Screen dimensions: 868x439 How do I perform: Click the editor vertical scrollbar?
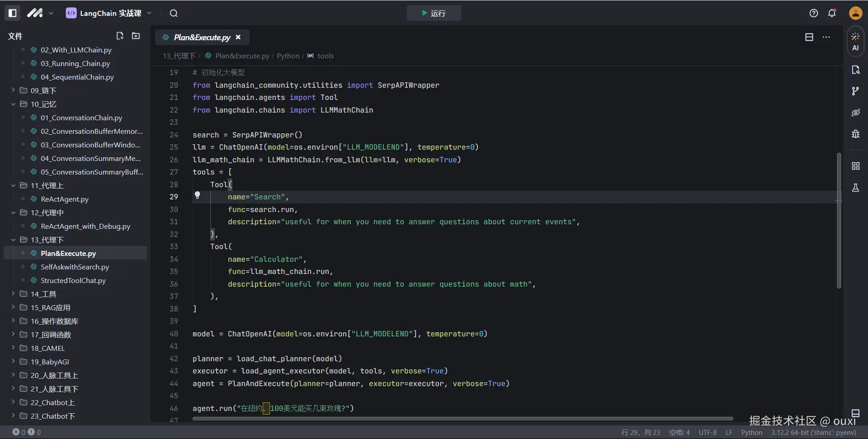(x=839, y=221)
